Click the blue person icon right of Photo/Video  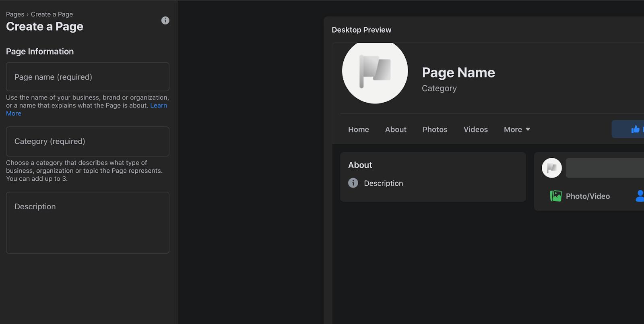coord(640,196)
